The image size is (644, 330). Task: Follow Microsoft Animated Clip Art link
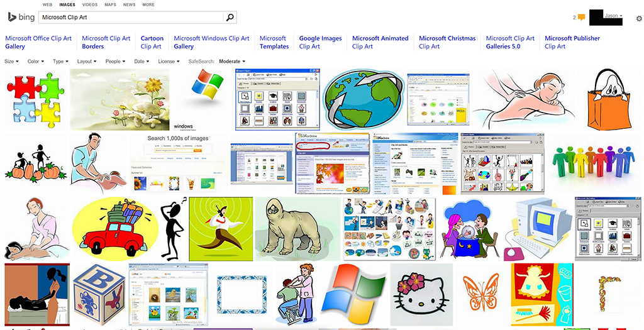click(380, 42)
